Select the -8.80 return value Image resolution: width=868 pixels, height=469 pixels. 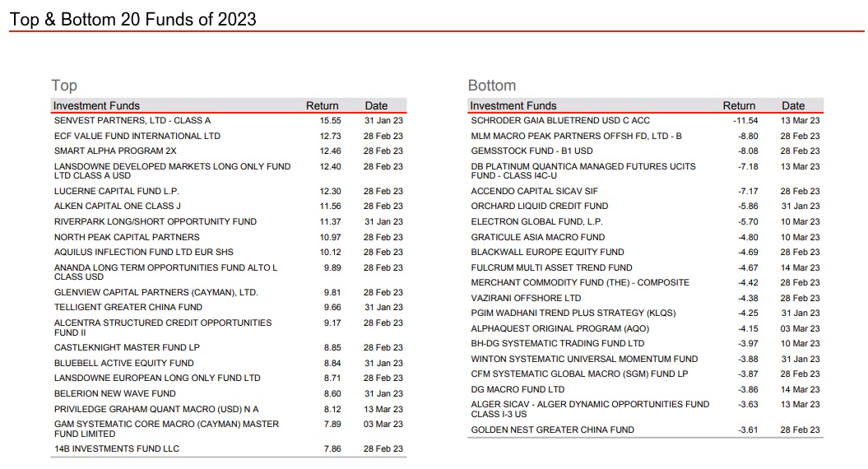(748, 136)
